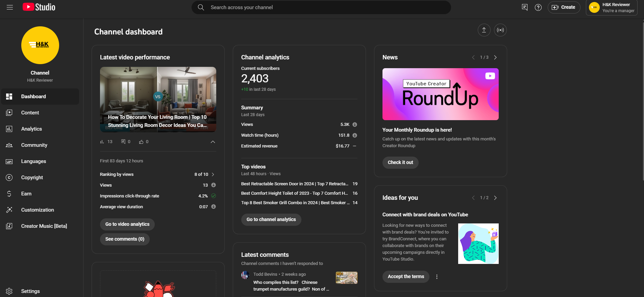Click Average view duration down-arrow icon

point(214,207)
